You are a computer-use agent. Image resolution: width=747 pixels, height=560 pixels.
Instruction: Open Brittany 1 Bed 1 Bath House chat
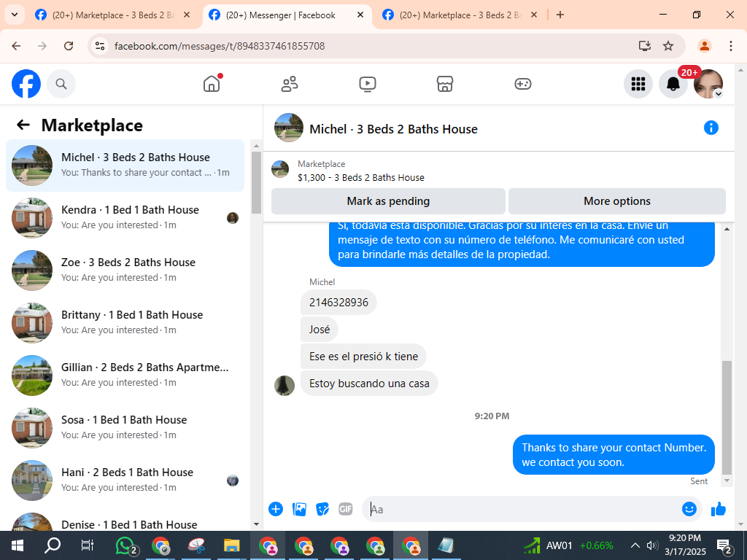coord(125,323)
